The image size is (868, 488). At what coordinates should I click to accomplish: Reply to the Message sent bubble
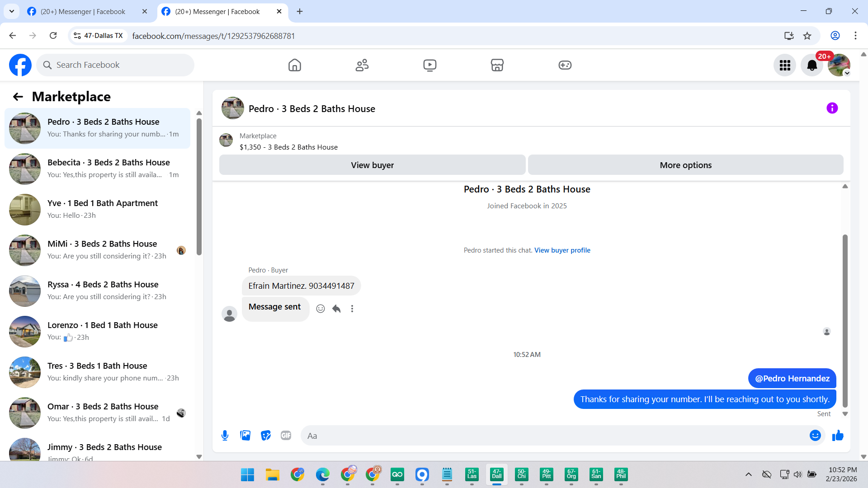tap(336, 309)
